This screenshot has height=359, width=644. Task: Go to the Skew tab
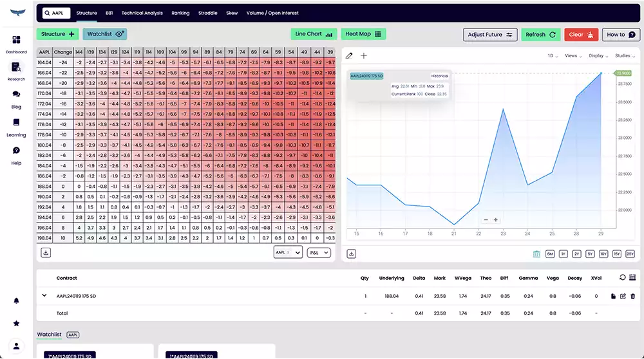tap(232, 13)
